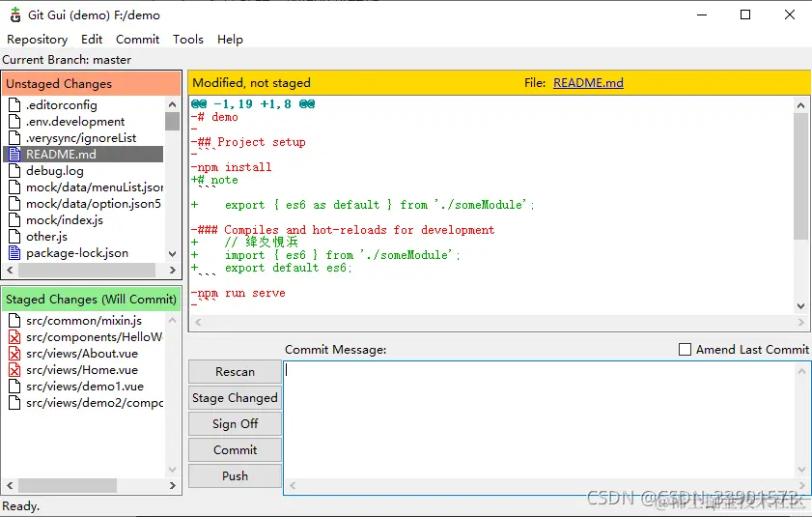Select src/views/About.vue in Staged Changes

pos(83,354)
